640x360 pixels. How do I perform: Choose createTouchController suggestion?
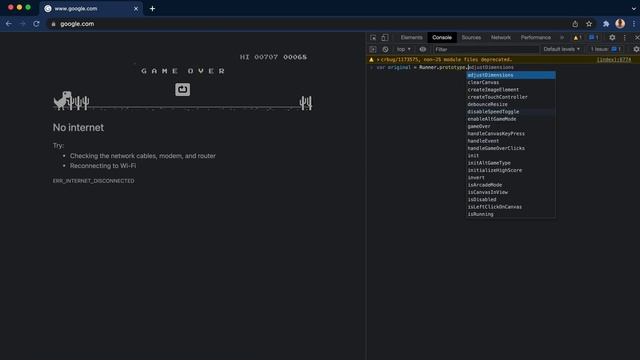click(511, 97)
